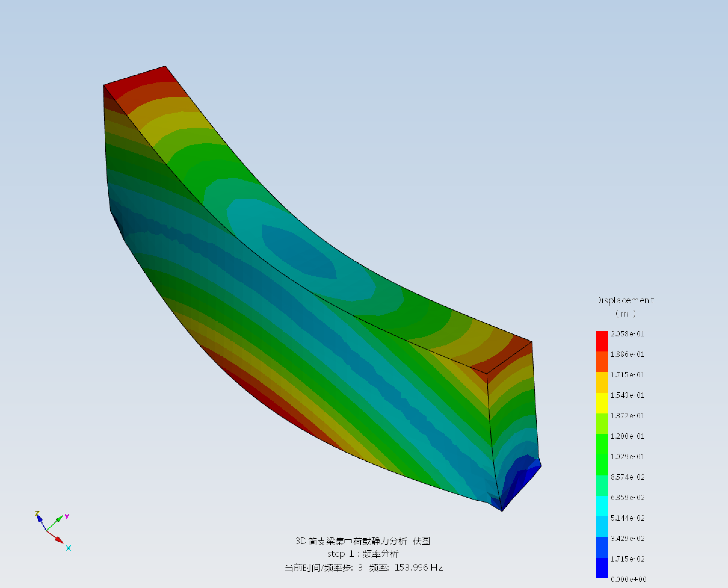Click the title text 3D简支梁集中荷载静力分析 伏图
728x588 pixels.
click(363, 541)
